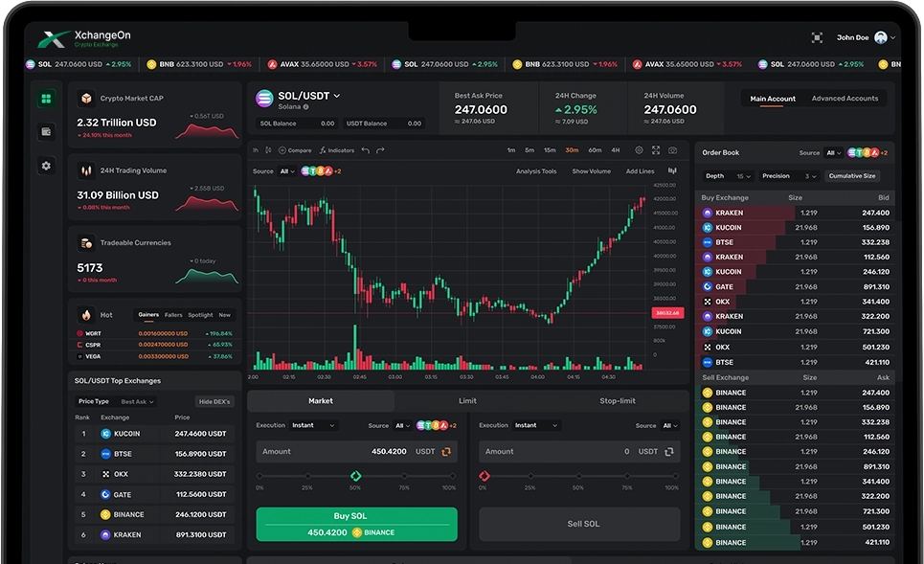Click the swap icon in the sell Amount field
The width and height of the screenshot is (924, 564).
click(669, 451)
